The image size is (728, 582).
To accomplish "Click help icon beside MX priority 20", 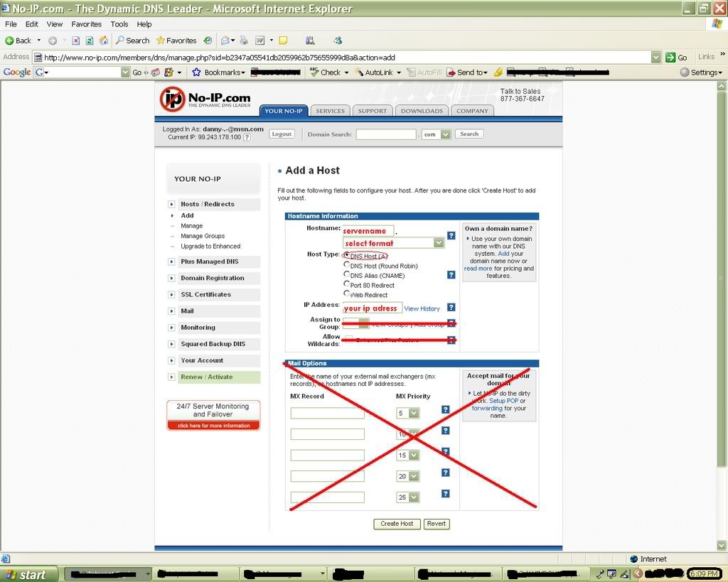I will pos(445,473).
